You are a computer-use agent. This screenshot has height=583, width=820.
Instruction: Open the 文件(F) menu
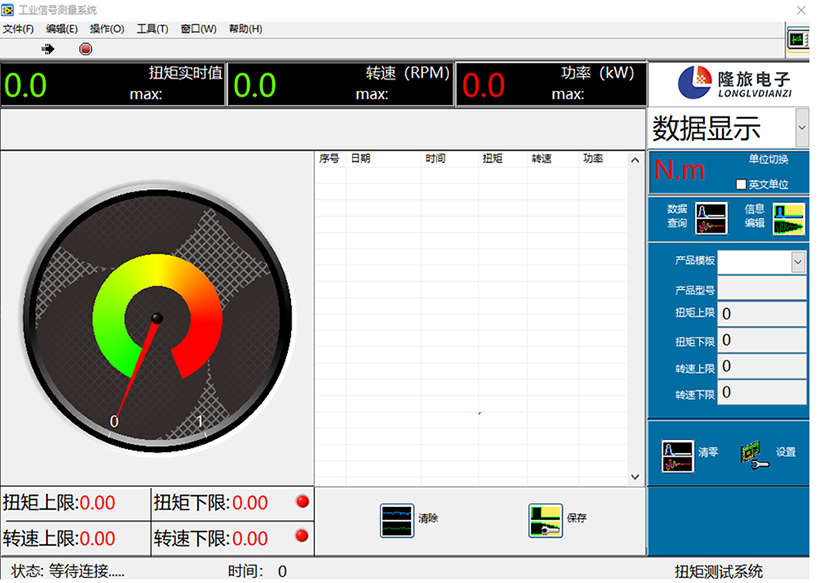coord(18,29)
